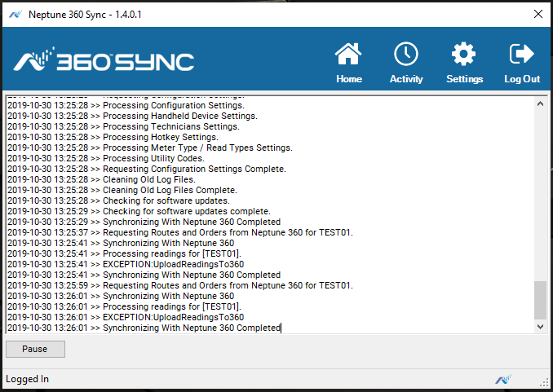This screenshot has width=553, height=392.
Task: Open Settings using the gear icon
Action: [463, 55]
